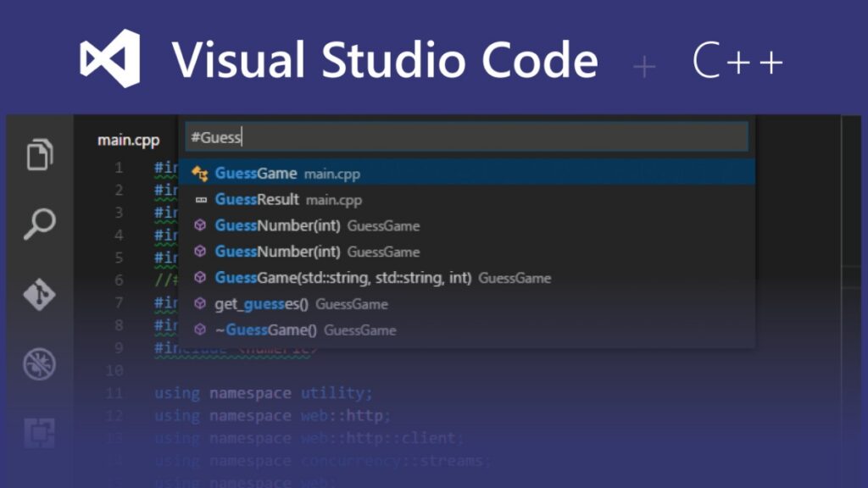Focus the #Guess symbol search box

tap(466, 137)
